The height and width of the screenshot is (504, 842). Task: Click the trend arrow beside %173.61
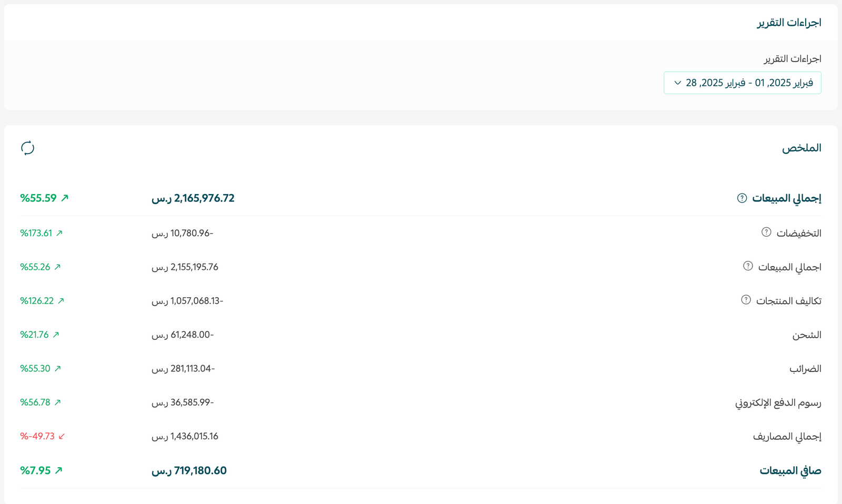pyautogui.click(x=59, y=233)
